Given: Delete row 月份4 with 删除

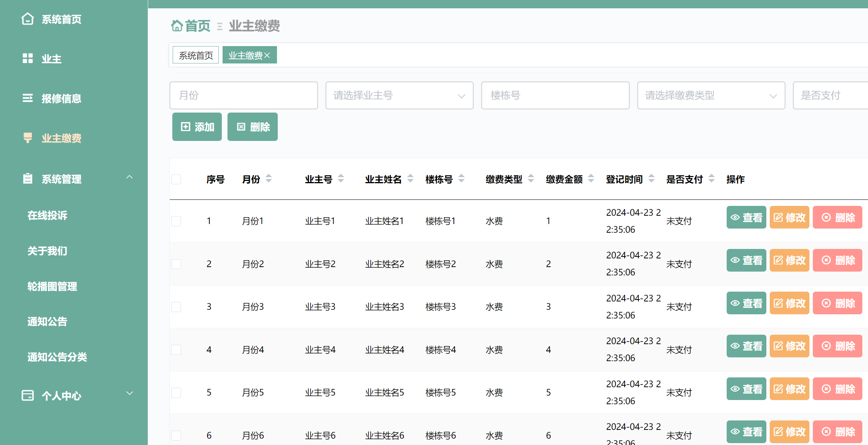Looking at the screenshot, I should (x=837, y=346).
